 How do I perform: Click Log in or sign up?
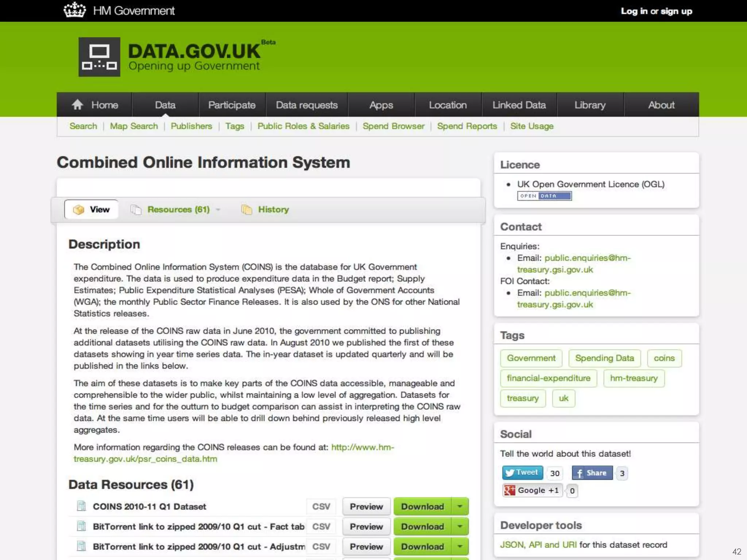click(x=656, y=11)
